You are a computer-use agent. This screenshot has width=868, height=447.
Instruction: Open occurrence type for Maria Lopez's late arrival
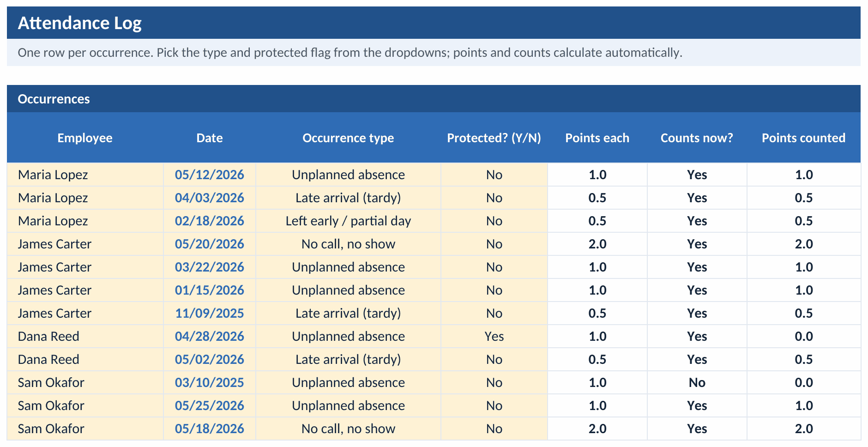348,198
